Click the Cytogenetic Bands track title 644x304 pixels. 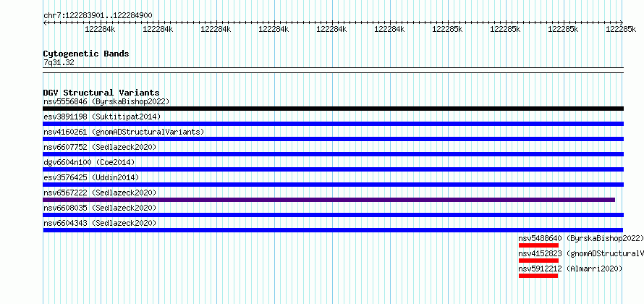(86, 54)
